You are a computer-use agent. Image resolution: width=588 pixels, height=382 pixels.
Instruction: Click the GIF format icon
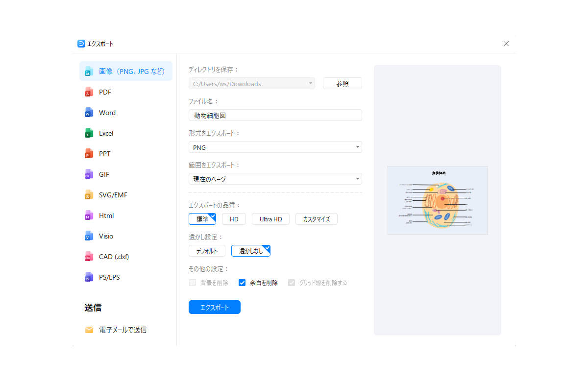coord(89,174)
